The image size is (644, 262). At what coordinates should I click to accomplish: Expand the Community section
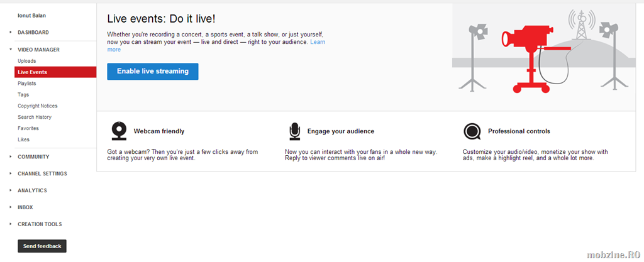point(11,157)
